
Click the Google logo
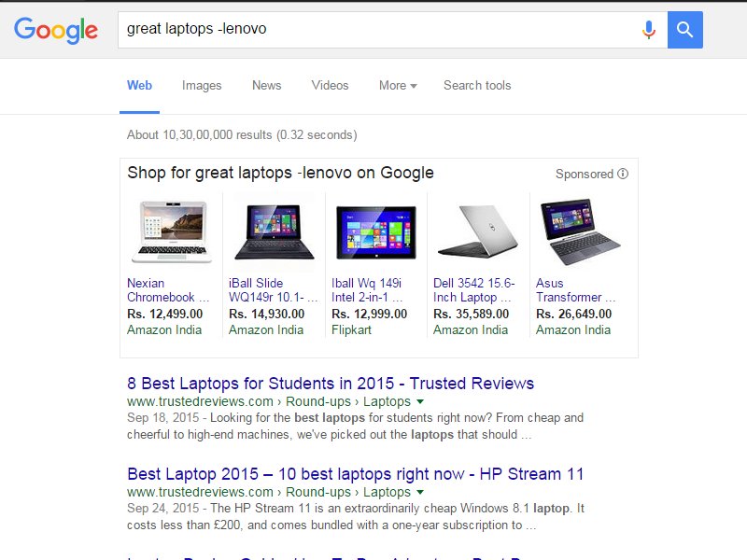56,31
